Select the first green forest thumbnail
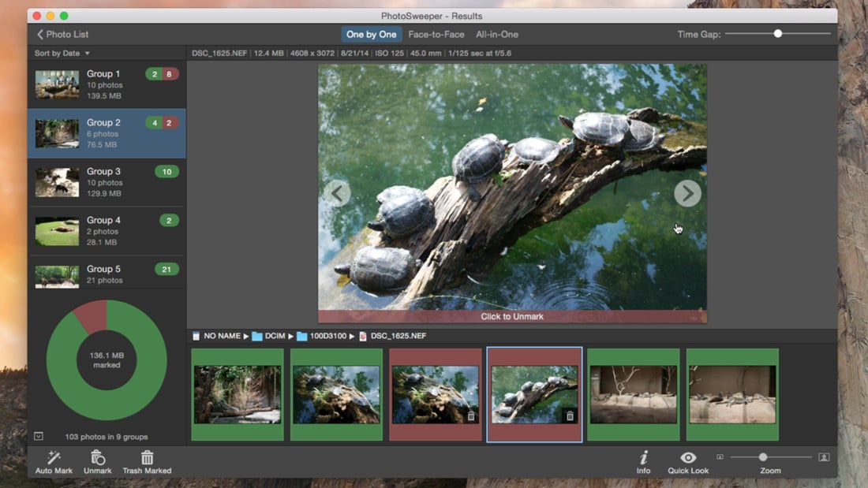 [238, 394]
